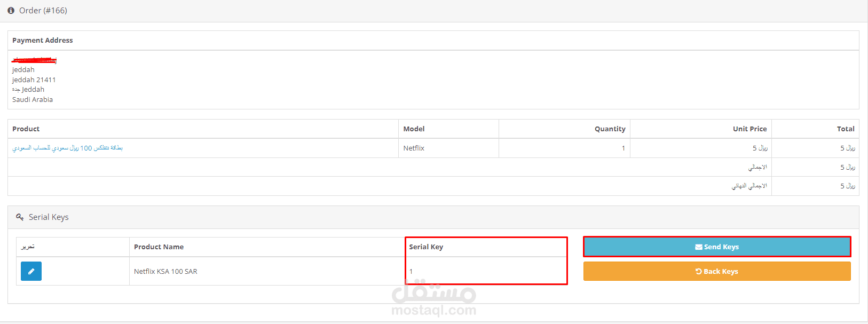868x324 pixels.
Task: Click the pencil edit button for Netflix KSA
Action: pyautogui.click(x=31, y=271)
